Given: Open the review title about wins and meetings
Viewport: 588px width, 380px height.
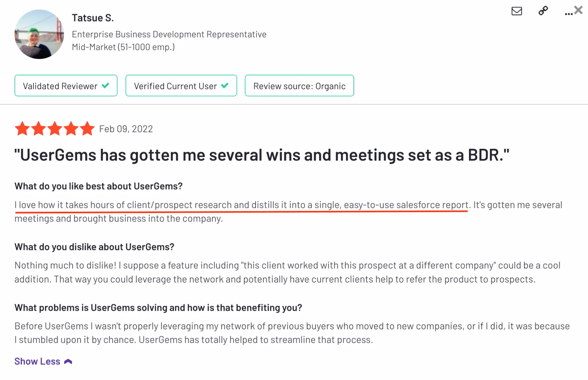Looking at the screenshot, I should (262, 155).
